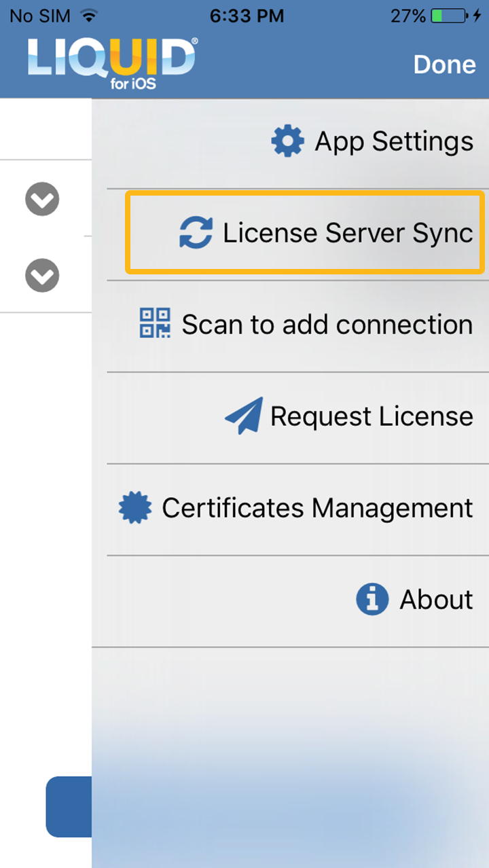489x868 pixels.
Task: Click the info icon beside About
Action: click(x=372, y=599)
